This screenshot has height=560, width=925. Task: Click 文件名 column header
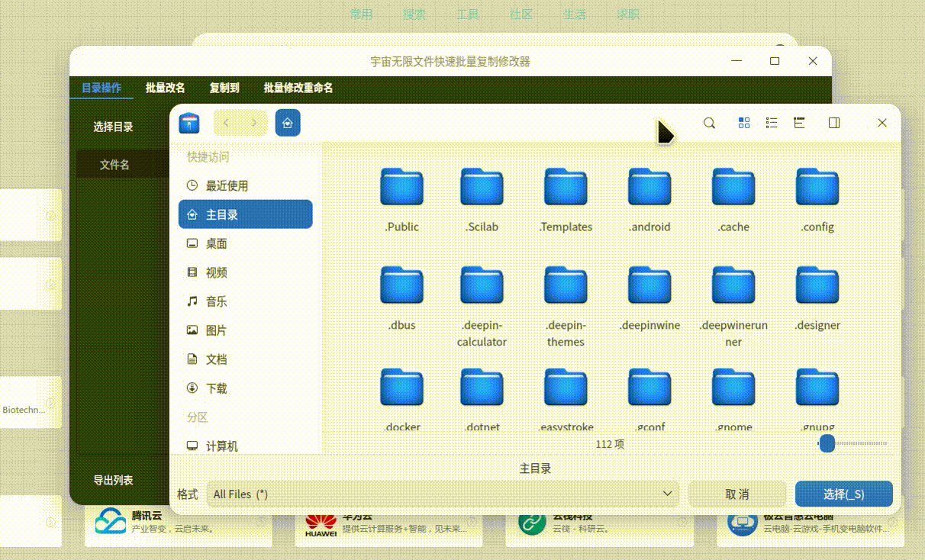[x=114, y=164]
